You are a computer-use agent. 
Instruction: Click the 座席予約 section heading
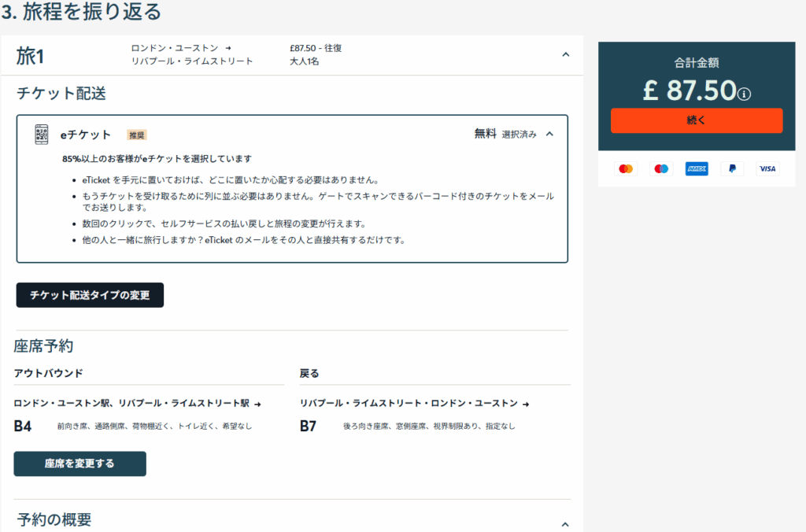click(44, 346)
